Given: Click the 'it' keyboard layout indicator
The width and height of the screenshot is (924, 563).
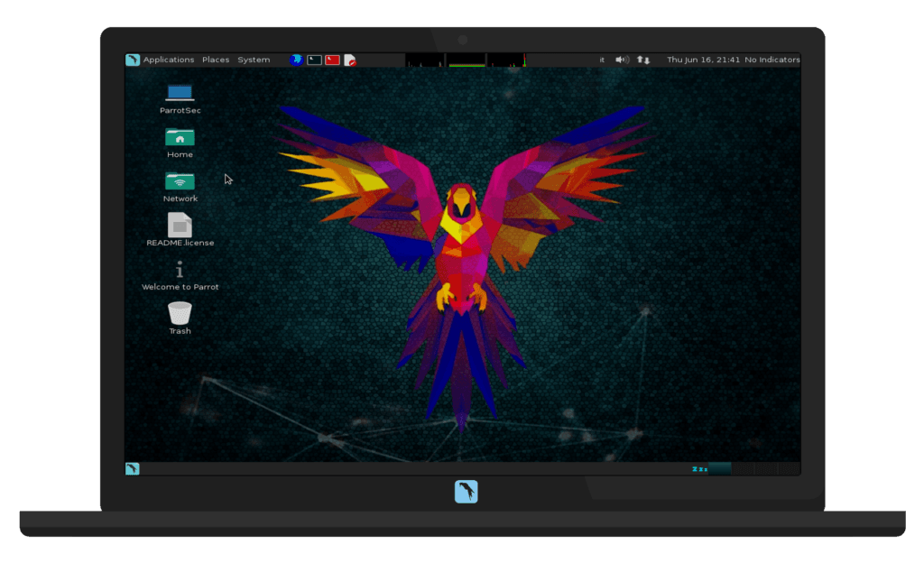Looking at the screenshot, I should point(601,60).
